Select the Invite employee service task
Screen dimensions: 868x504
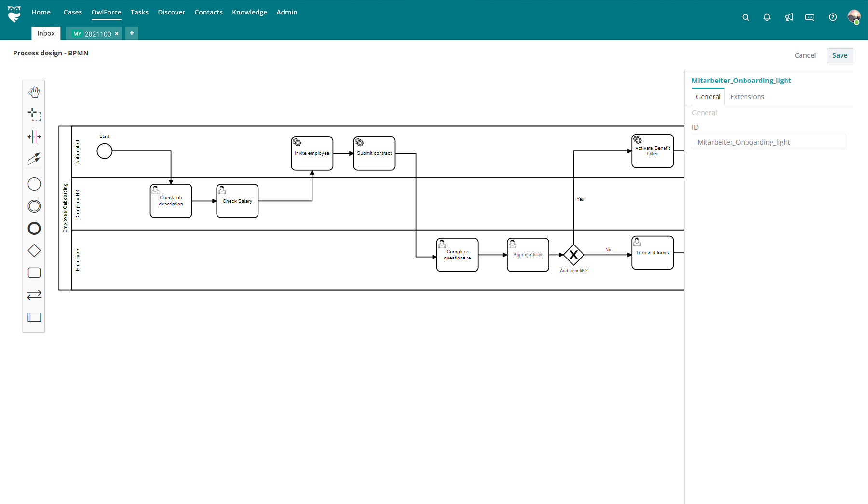coord(312,153)
